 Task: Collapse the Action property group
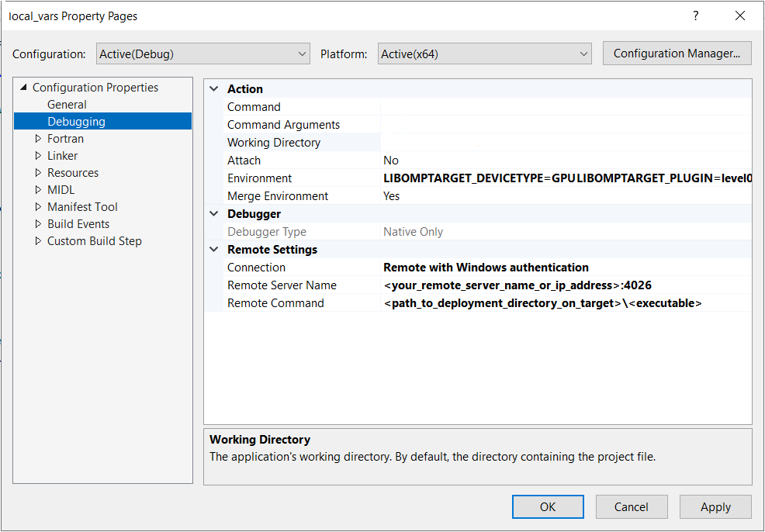coord(213,88)
